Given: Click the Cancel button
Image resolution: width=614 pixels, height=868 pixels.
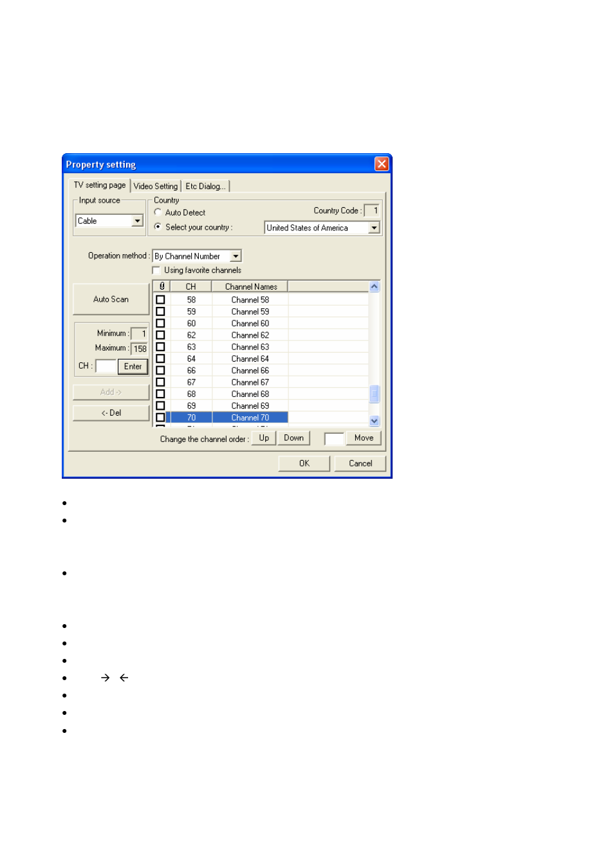Looking at the screenshot, I should pyautogui.click(x=360, y=463).
